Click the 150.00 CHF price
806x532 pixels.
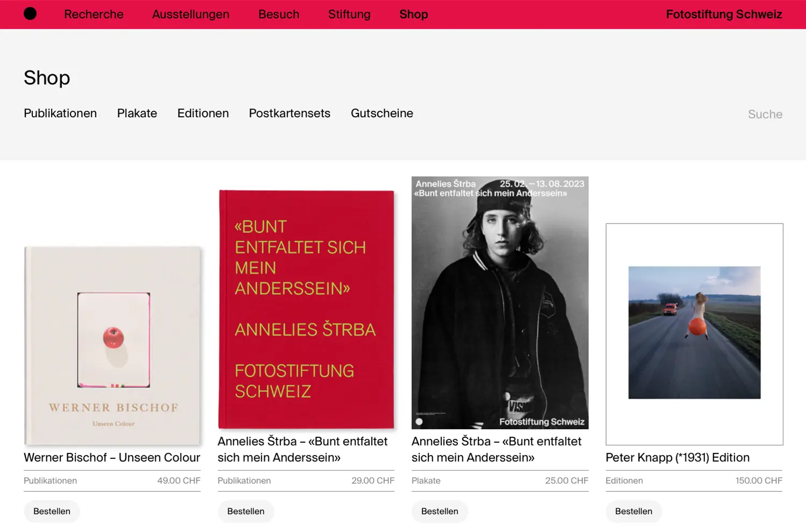(x=759, y=480)
